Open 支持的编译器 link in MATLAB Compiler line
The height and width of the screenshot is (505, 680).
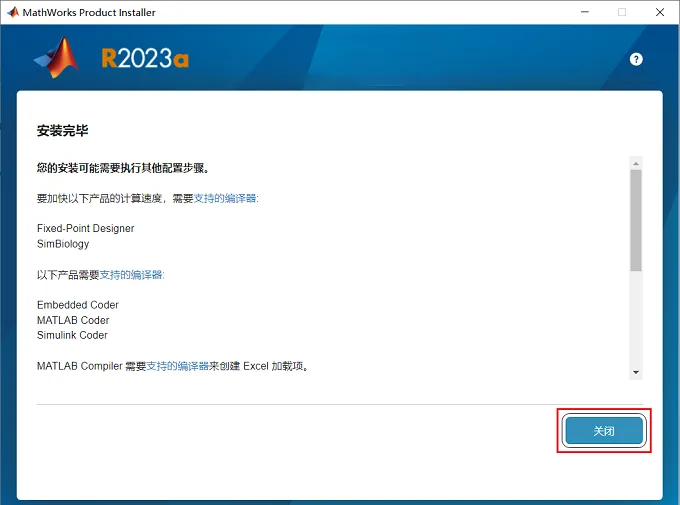(x=178, y=366)
